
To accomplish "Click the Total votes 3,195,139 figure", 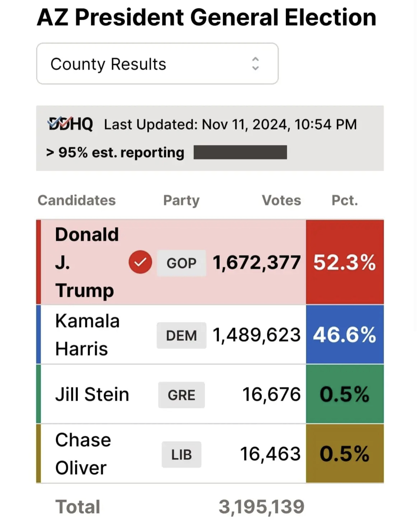I will 261,507.
